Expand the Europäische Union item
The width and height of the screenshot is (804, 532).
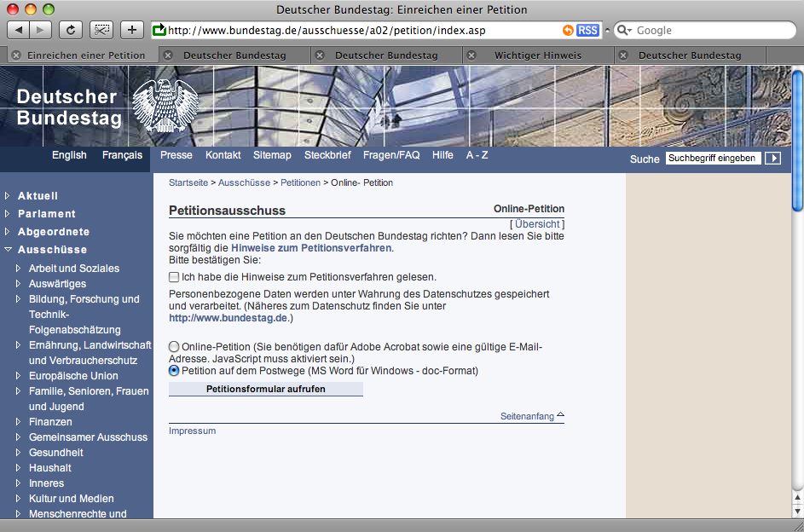(19, 376)
